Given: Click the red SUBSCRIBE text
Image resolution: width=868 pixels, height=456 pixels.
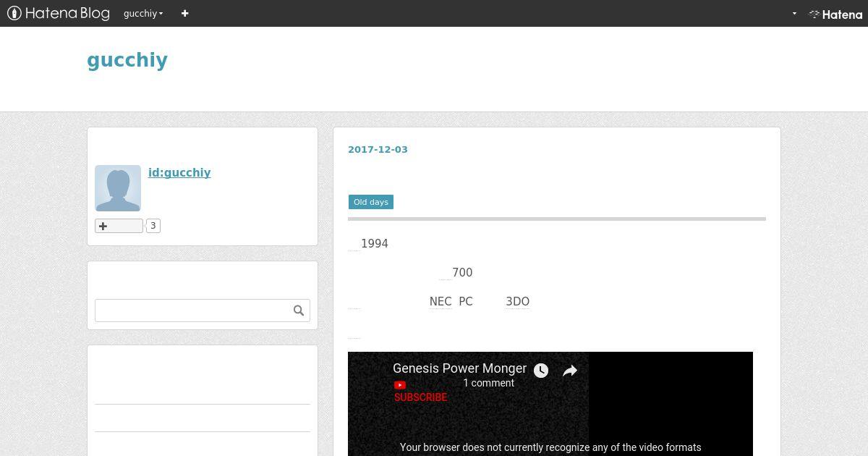Looking at the screenshot, I should tap(420, 397).
